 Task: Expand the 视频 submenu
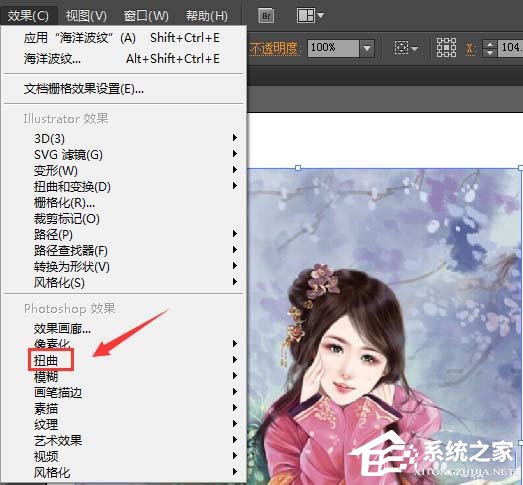[122, 456]
